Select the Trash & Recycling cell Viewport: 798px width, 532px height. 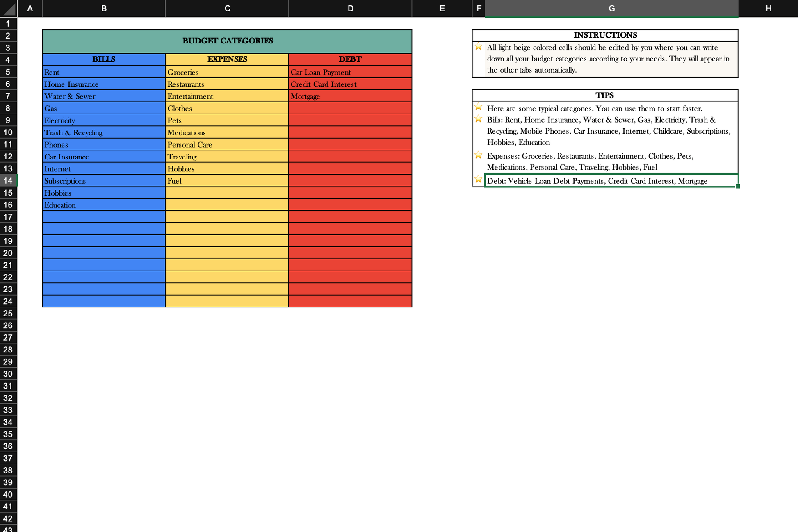[104, 132]
